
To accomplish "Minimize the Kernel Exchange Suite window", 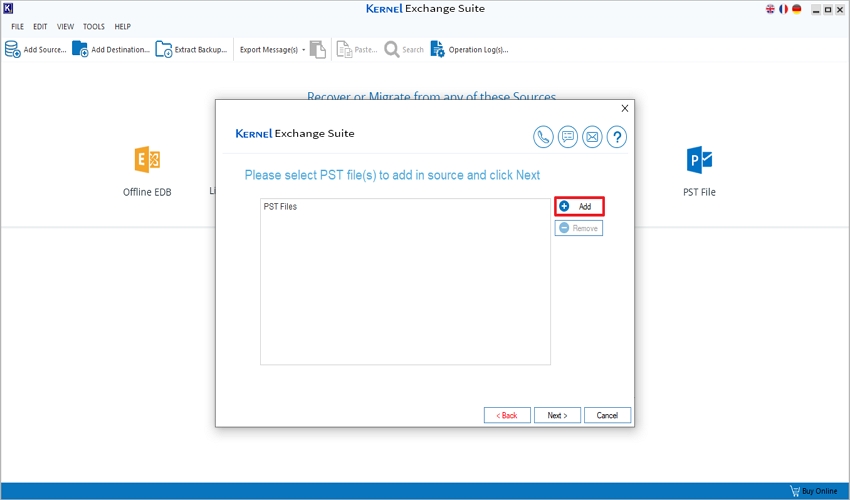I will (x=815, y=10).
